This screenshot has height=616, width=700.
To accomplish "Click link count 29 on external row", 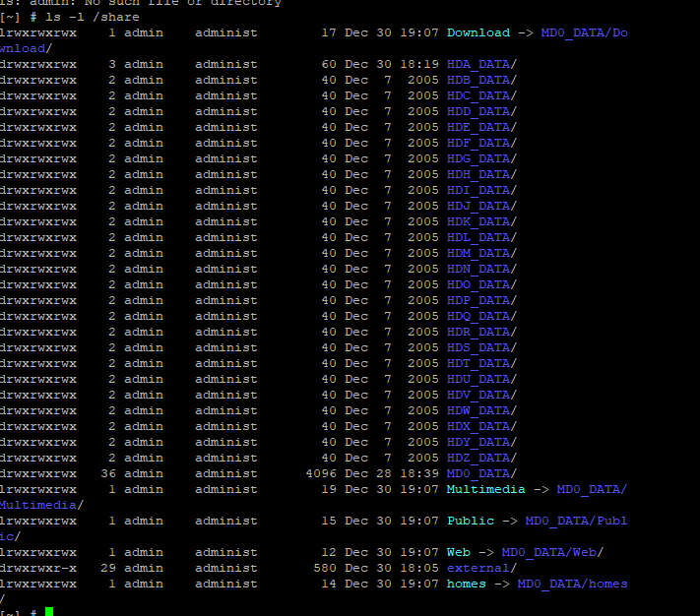I will coord(108,568).
